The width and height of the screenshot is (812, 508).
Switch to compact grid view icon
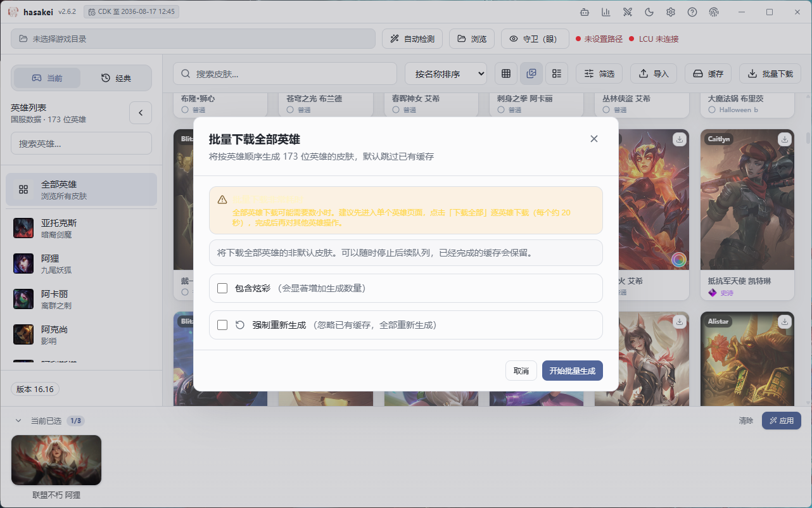[506, 73]
